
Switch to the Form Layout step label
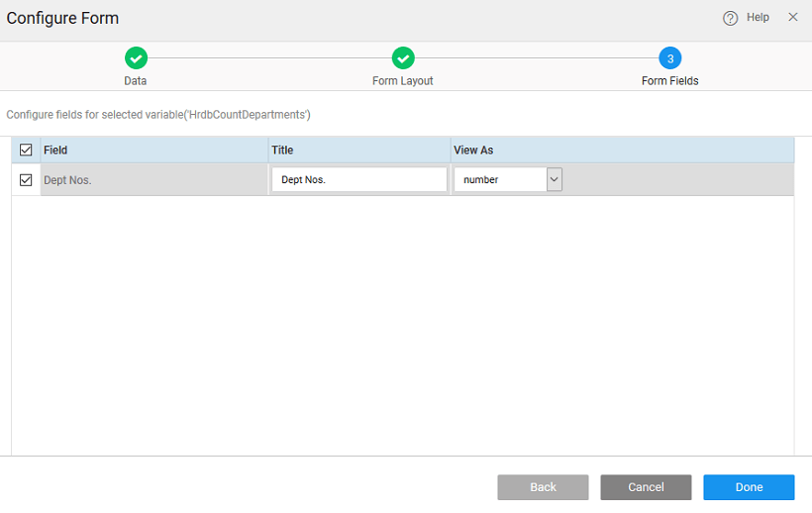(403, 81)
